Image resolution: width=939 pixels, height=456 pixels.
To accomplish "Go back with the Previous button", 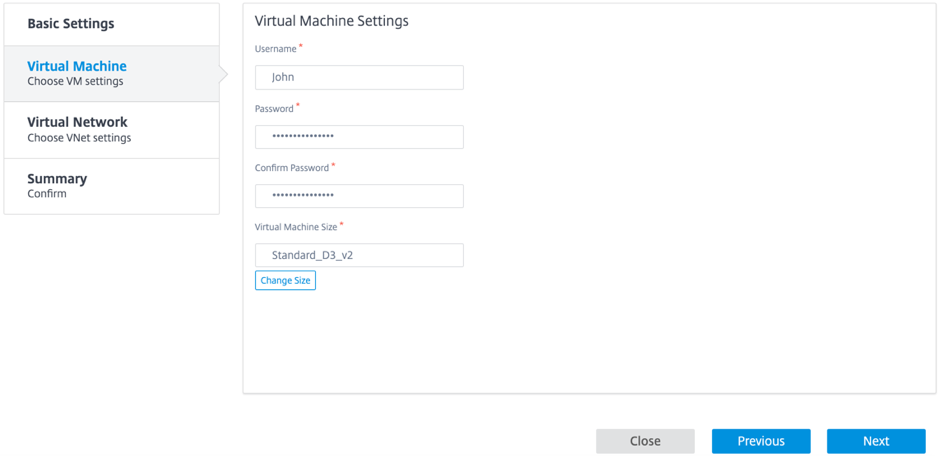I will (761, 441).
